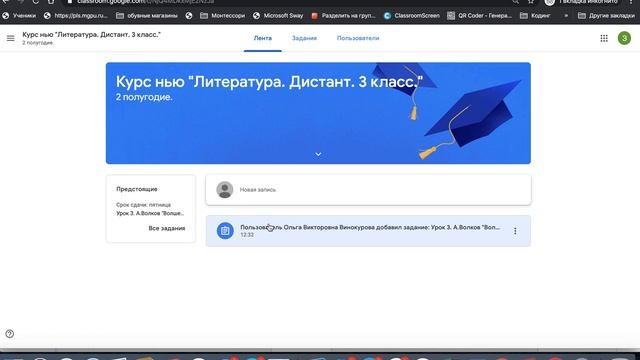Open the Другие закладки folder
This screenshot has height=360, width=640.
(607, 16)
